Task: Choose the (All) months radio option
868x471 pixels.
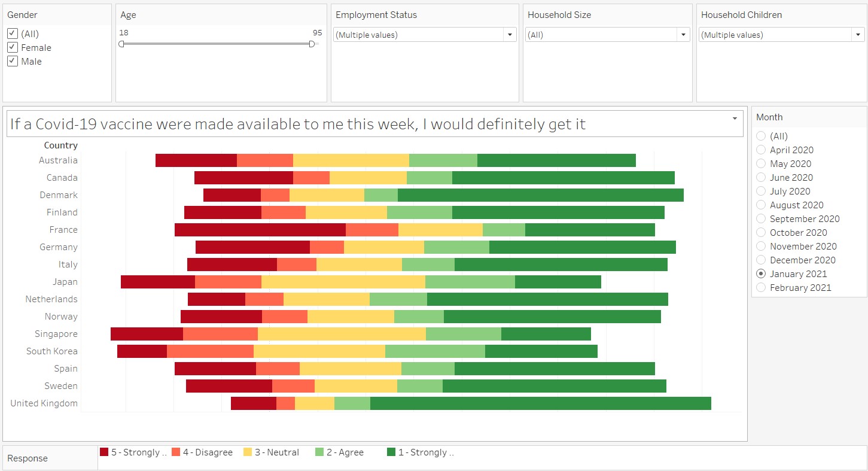Action: coord(761,136)
